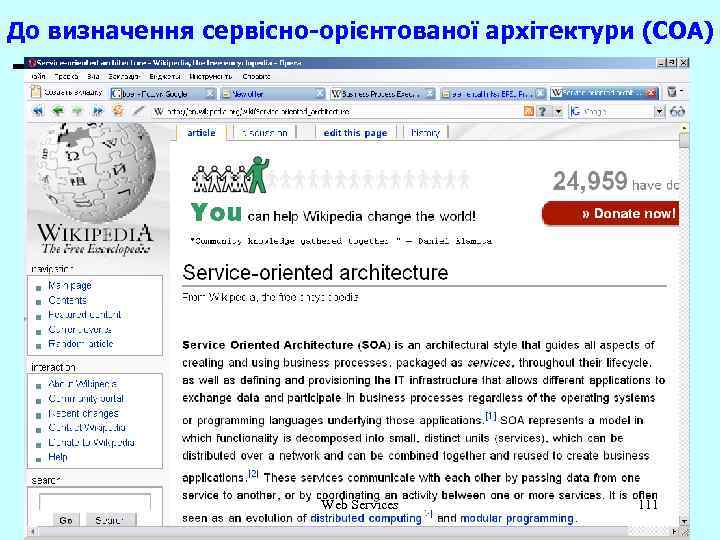Viewport: 720px width, 540px height.
Task: Expand the address bar dropdown arrow
Action: (558, 111)
